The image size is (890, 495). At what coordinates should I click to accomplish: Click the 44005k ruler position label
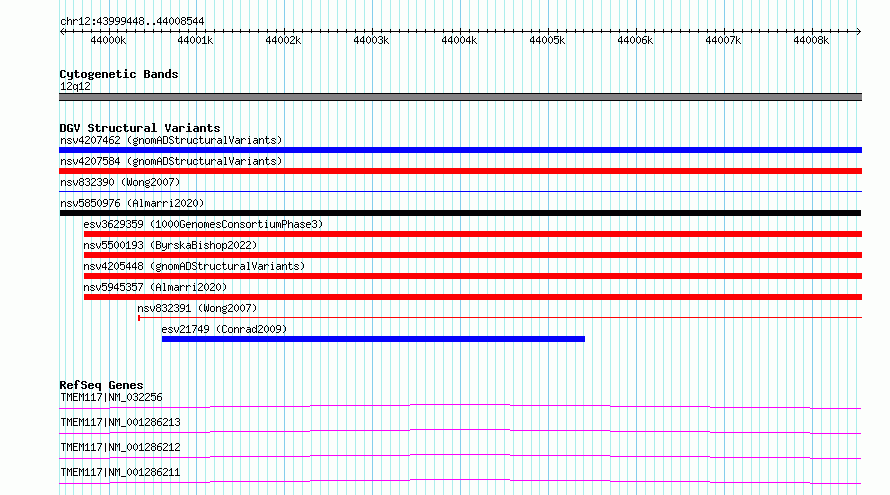point(547,41)
